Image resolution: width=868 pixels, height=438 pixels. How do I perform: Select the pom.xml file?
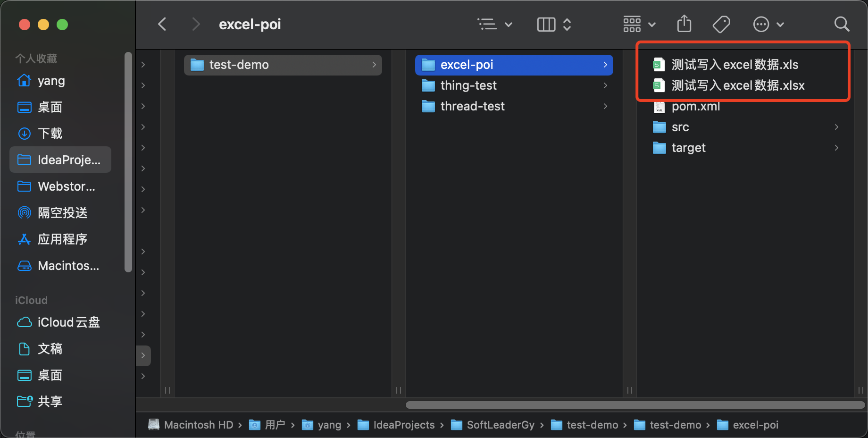coord(695,106)
